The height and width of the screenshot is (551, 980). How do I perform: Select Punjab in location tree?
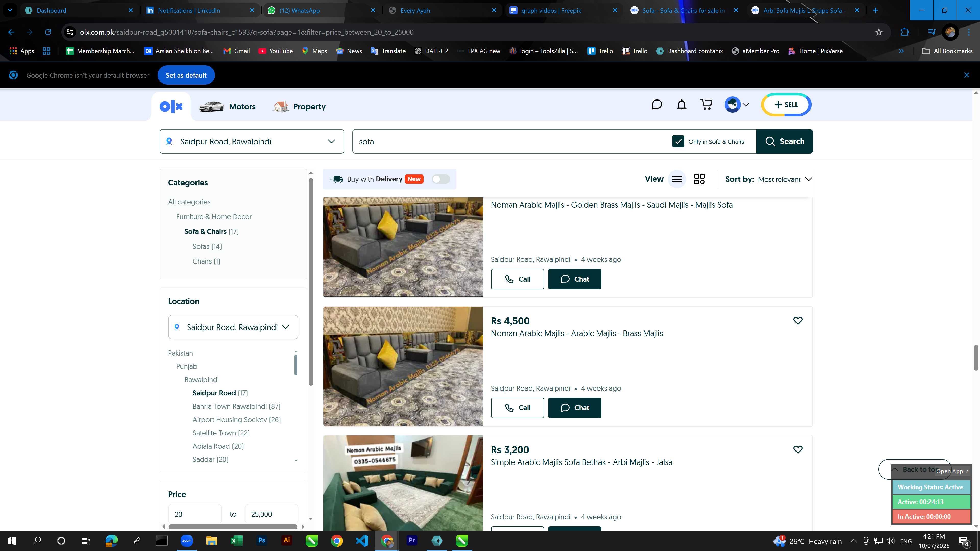pos(186,367)
